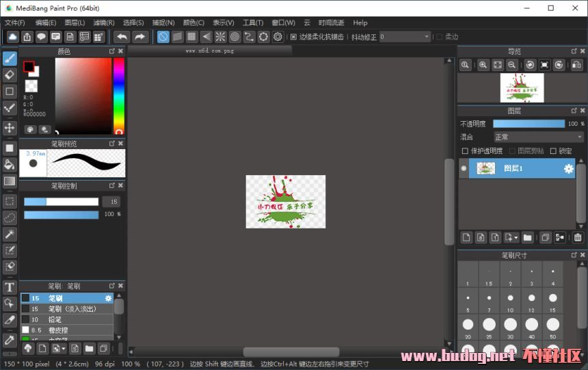Choose brush size 20 preset

468,325
